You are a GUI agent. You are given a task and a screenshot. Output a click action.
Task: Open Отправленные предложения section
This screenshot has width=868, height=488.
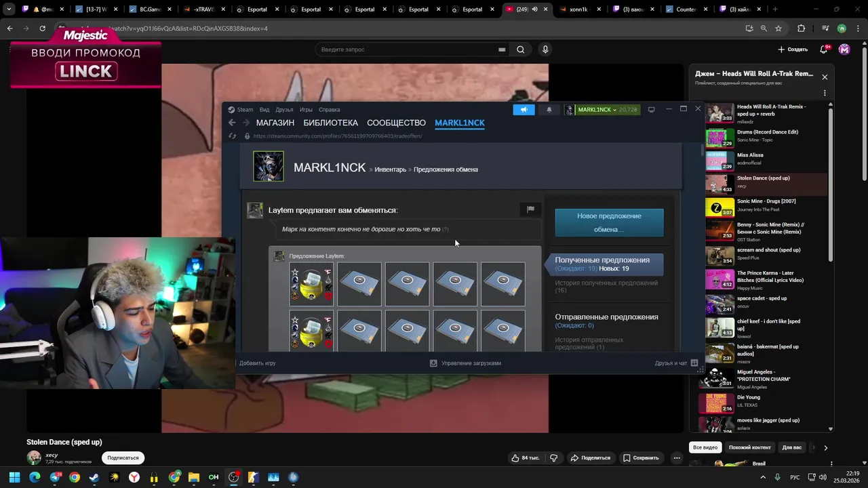606,317
